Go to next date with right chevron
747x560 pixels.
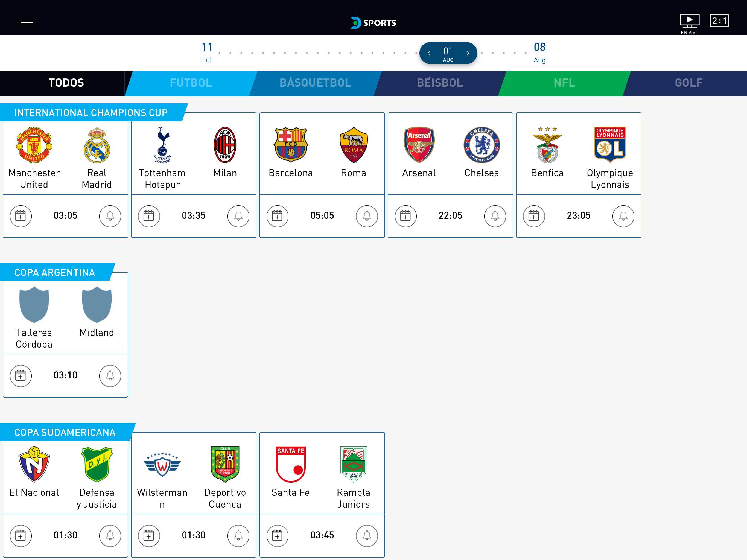click(468, 53)
